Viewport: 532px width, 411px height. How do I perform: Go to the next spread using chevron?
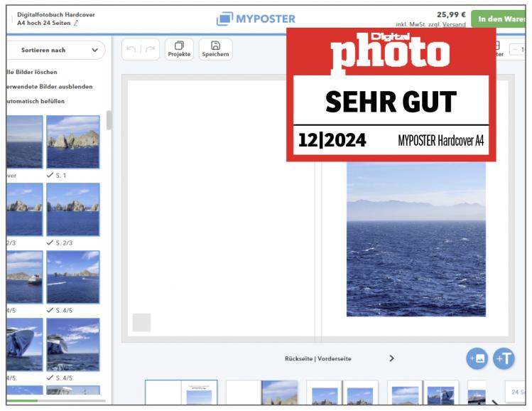(x=391, y=358)
